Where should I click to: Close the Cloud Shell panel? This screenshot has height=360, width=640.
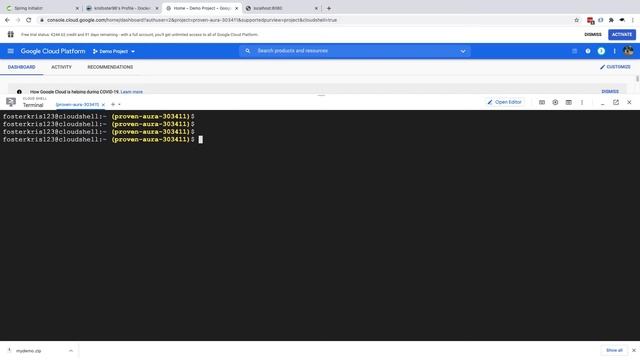coord(629,102)
